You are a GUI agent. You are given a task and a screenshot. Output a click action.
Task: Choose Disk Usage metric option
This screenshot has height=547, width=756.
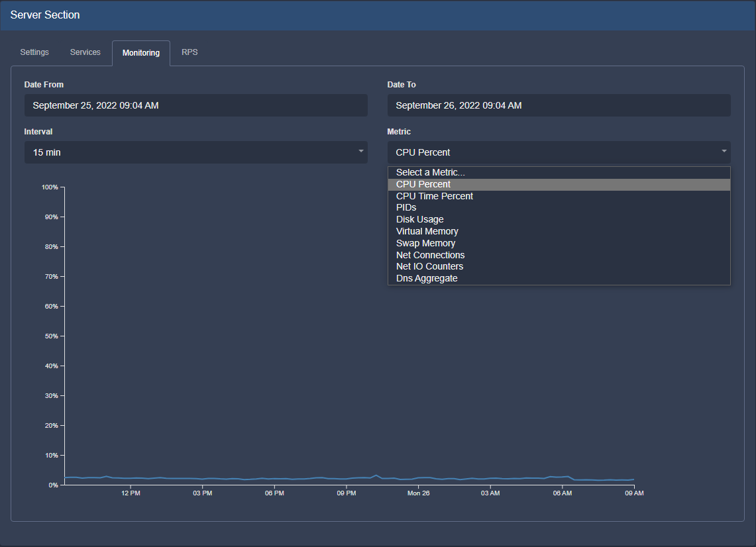click(x=420, y=220)
